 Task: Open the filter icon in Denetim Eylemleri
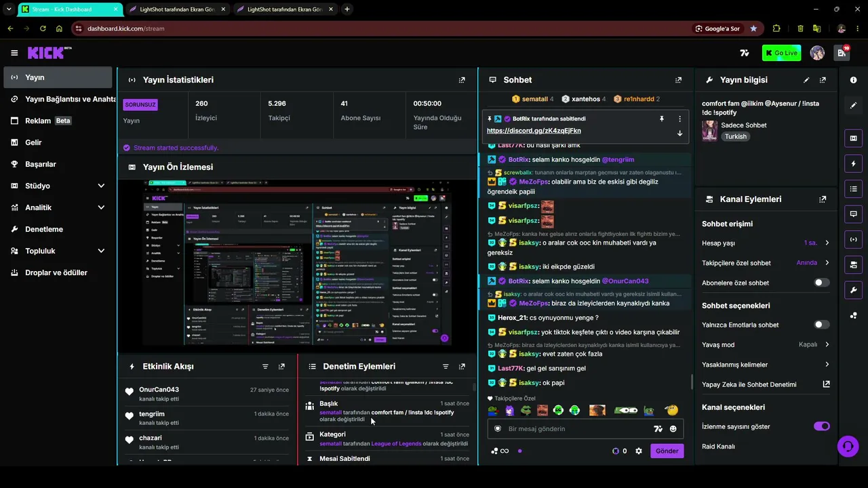pyautogui.click(x=446, y=367)
